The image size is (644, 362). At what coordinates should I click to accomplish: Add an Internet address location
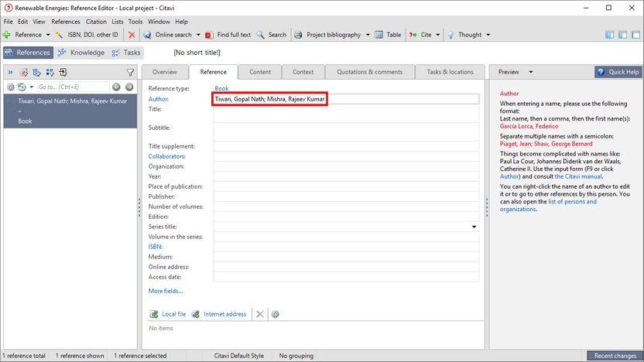(x=219, y=314)
